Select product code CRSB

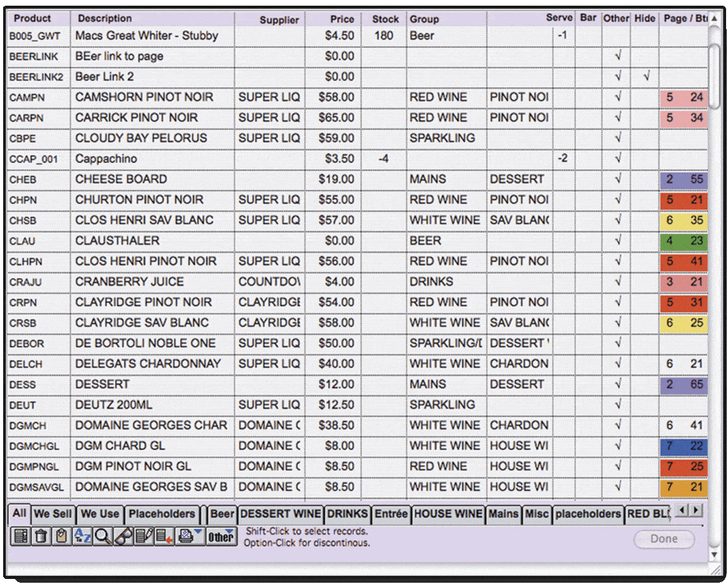(23, 323)
